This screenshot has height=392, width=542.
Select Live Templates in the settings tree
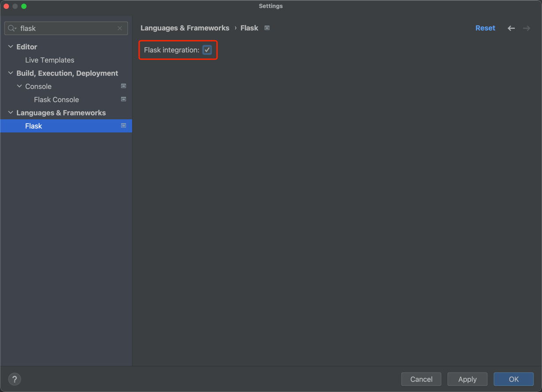coord(50,60)
